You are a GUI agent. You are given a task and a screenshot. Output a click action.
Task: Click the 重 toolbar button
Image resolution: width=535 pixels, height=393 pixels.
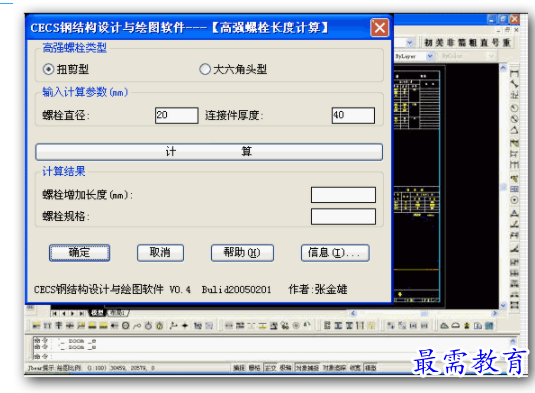[x=507, y=43]
